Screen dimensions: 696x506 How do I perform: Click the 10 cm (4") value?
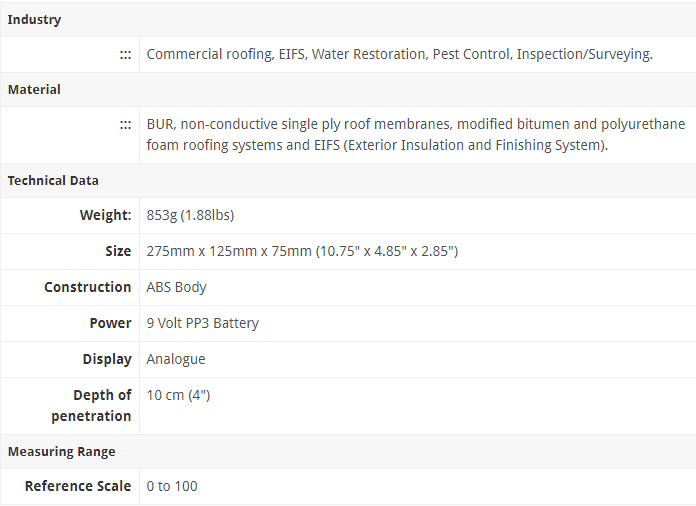coord(178,395)
